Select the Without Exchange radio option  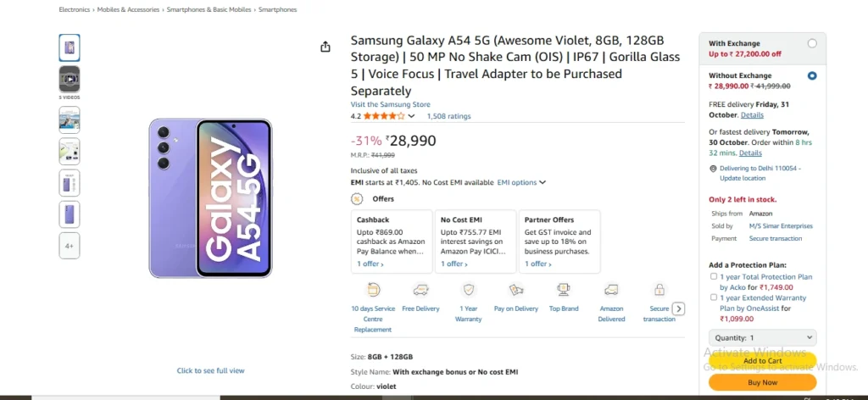tap(812, 76)
